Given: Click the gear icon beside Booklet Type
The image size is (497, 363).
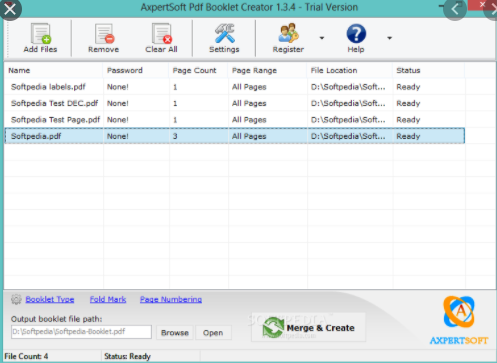Looking at the screenshot, I should pyautogui.click(x=16, y=299).
